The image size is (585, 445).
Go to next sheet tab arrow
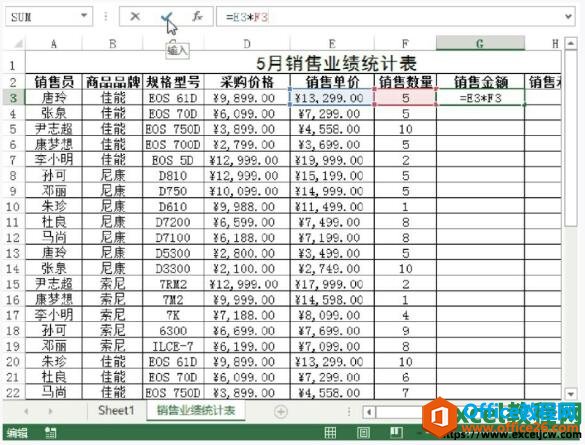coord(50,411)
